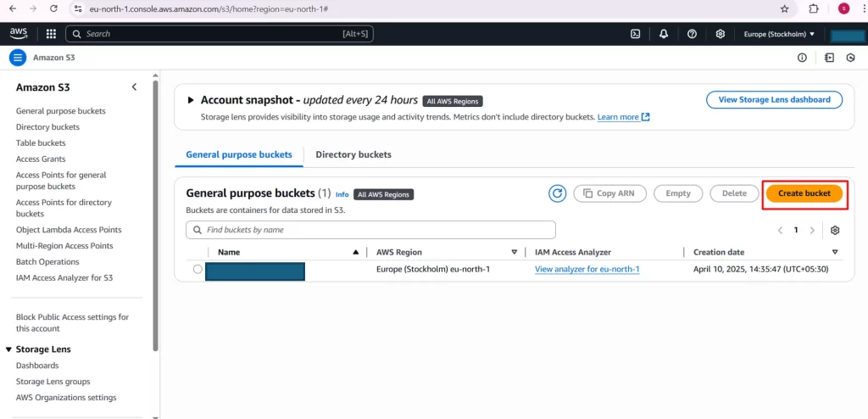Expand the Account snapshot section

pyautogui.click(x=191, y=100)
